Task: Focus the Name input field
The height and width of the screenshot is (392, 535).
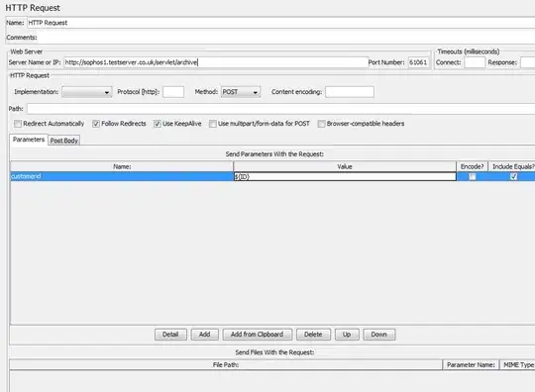Action: pyautogui.click(x=280, y=23)
